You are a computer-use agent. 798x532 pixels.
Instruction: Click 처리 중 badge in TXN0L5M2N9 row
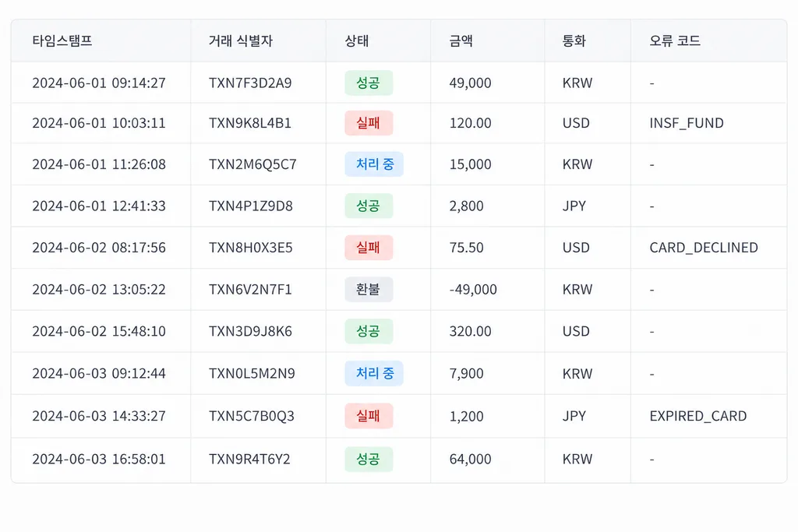[x=374, y=373]
